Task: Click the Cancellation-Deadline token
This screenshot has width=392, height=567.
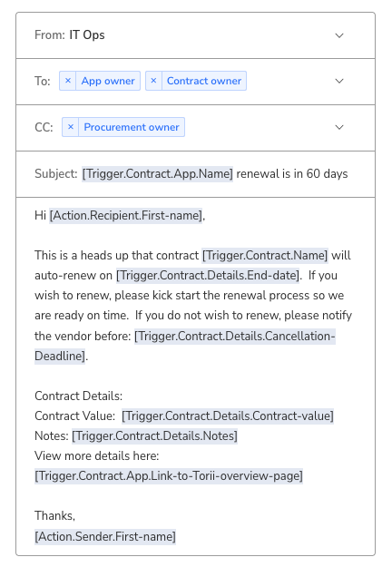Action: (x=235, y=336)
